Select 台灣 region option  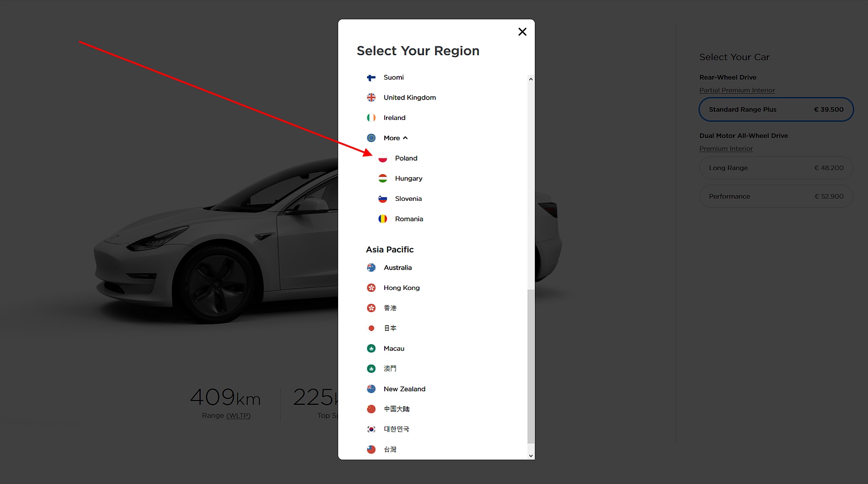390,450
